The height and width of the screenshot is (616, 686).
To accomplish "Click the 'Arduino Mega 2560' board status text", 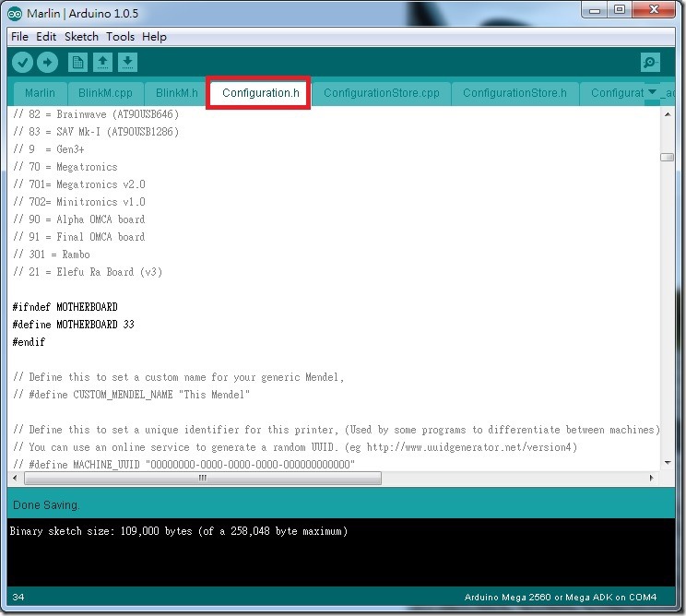I will click(561, 598).
